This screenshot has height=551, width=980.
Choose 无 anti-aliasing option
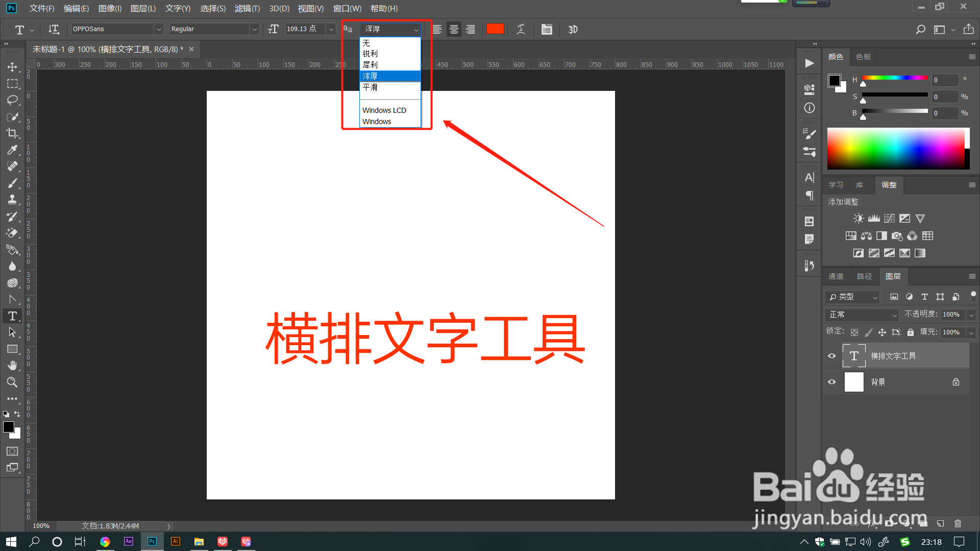click(x=390, y=43)
